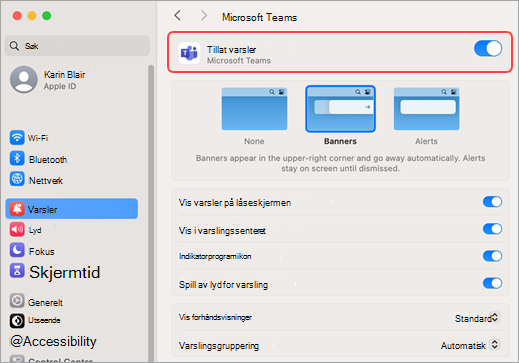Screen dimensions: 519x363
Task: Open Bluetooth settings label in sidebar
Action: coord(48,159)
